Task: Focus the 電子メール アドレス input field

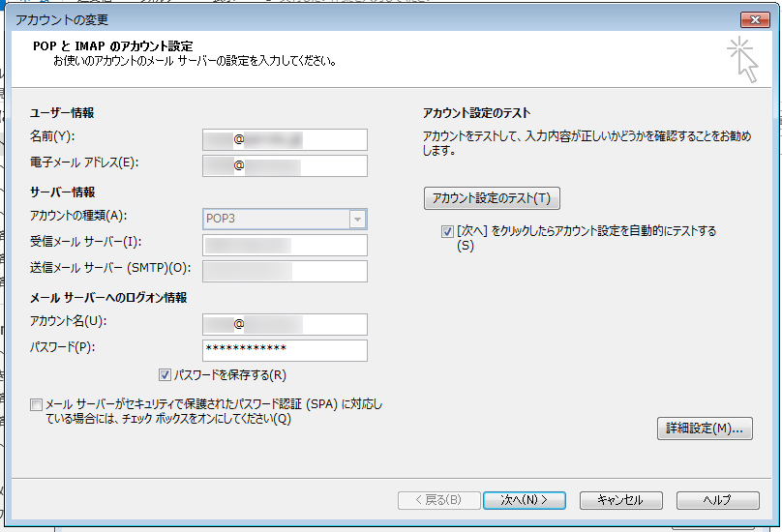Action: pyautogui.click(x=285, y=165)
